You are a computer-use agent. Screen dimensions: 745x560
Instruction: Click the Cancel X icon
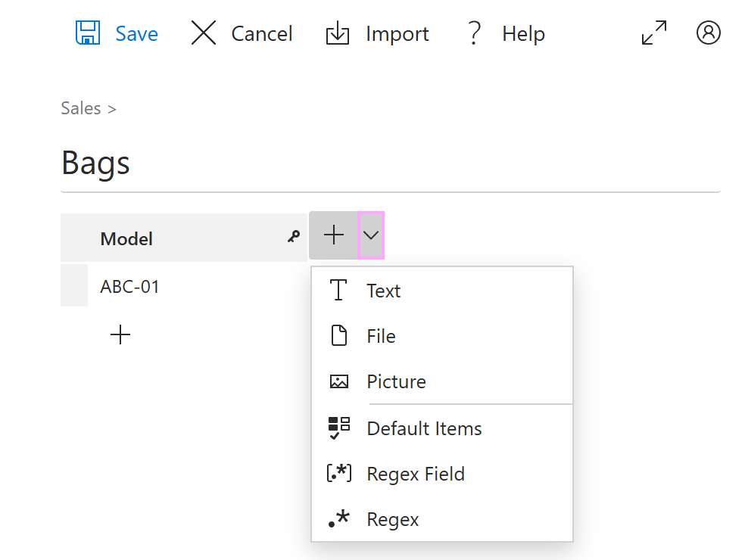coord(203,33)
